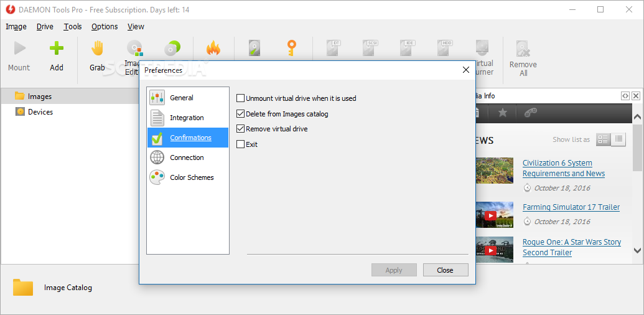Click the Remove All toolbar icon
The width and height of the screenshot is (644, 315).
[523, 49]
